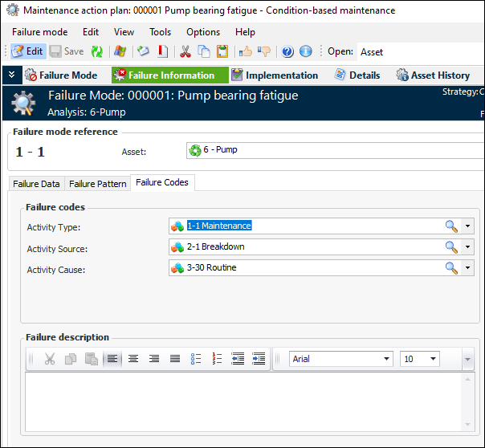
Task: Open the Tools menu
Action: coord(160,32)
